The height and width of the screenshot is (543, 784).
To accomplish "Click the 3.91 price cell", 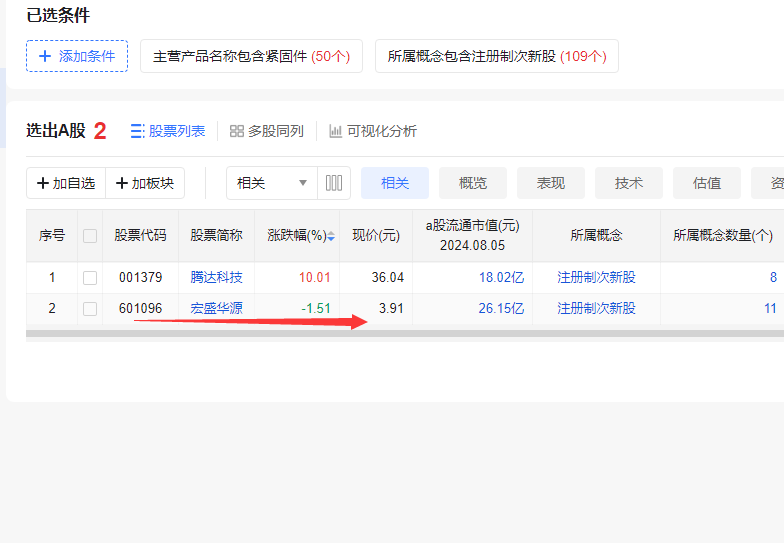I will pyautogui.click(x=391, y=308).
